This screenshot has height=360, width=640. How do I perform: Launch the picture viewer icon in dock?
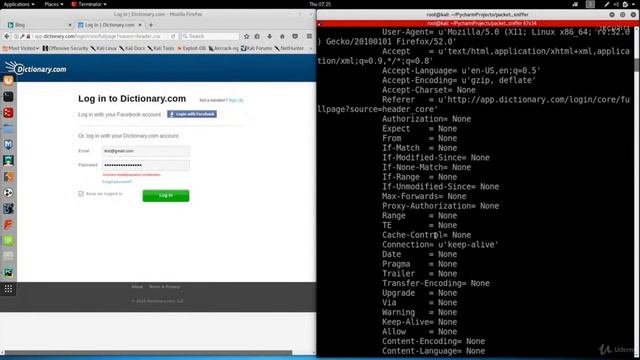tap(8, 272)
